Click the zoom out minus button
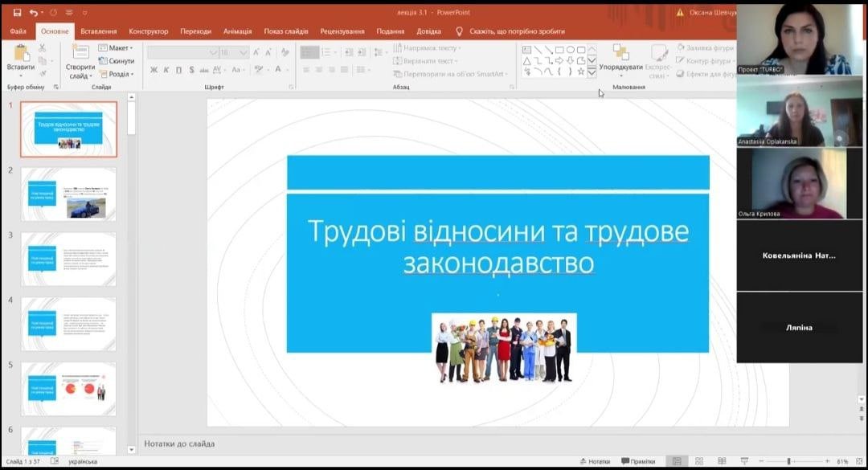Screen dimensions: 868x470 coord(762,461)
